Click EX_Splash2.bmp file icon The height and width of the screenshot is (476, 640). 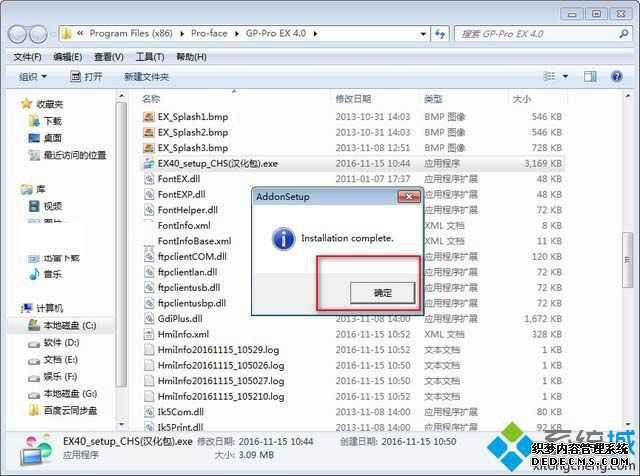pos(149,132)
